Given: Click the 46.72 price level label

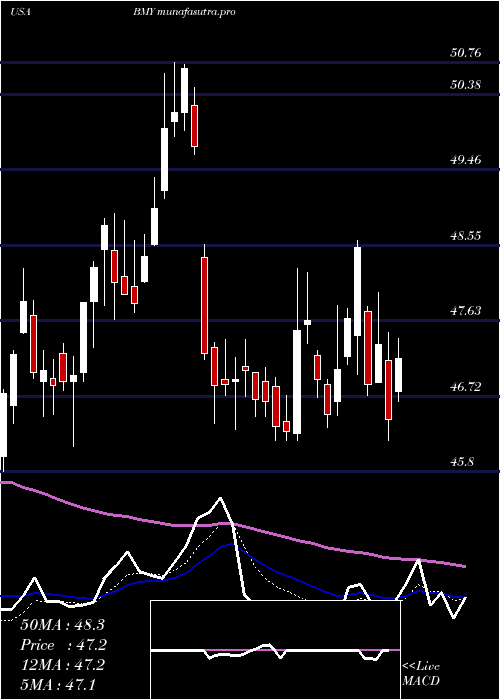Looking at the screenshot, I should (x=466, y=386).
